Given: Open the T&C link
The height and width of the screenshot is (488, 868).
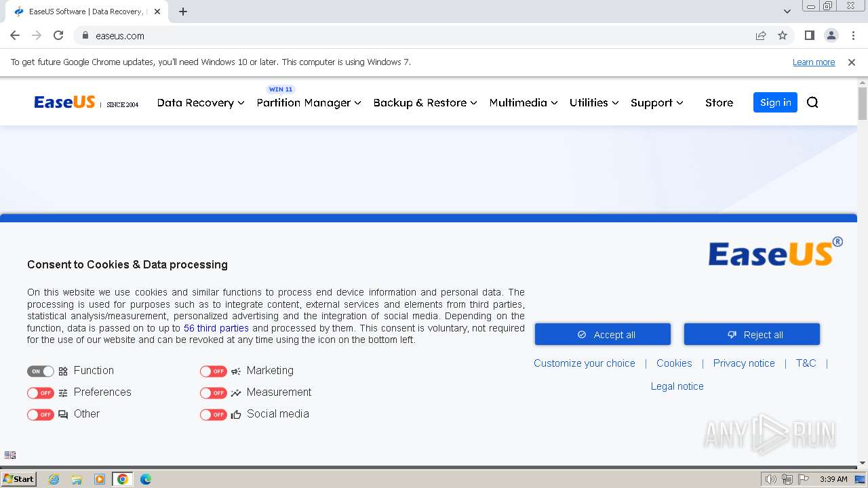Looking at the screenshot, I should point(806,363).
